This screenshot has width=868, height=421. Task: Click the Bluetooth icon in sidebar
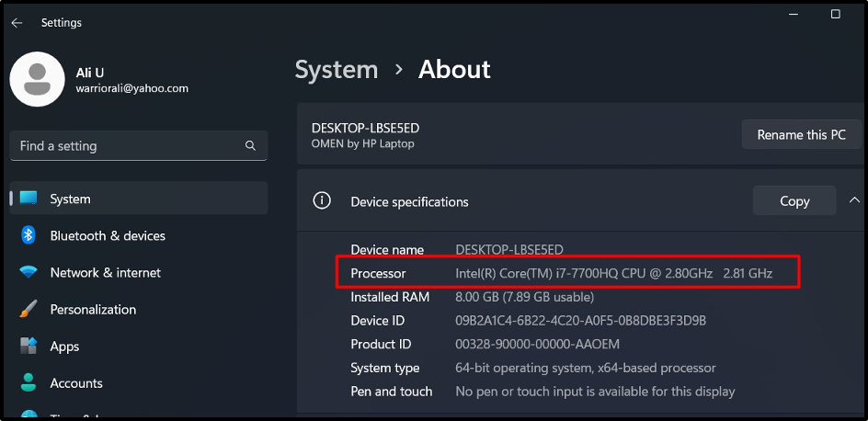29,235
